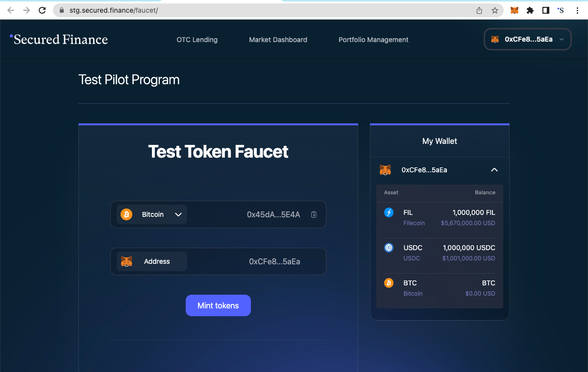Click the 1,000,000 USDC balance

[469, 248]
